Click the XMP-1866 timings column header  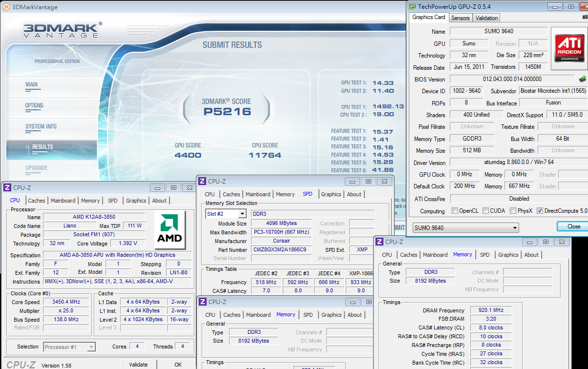click(361, 273)
